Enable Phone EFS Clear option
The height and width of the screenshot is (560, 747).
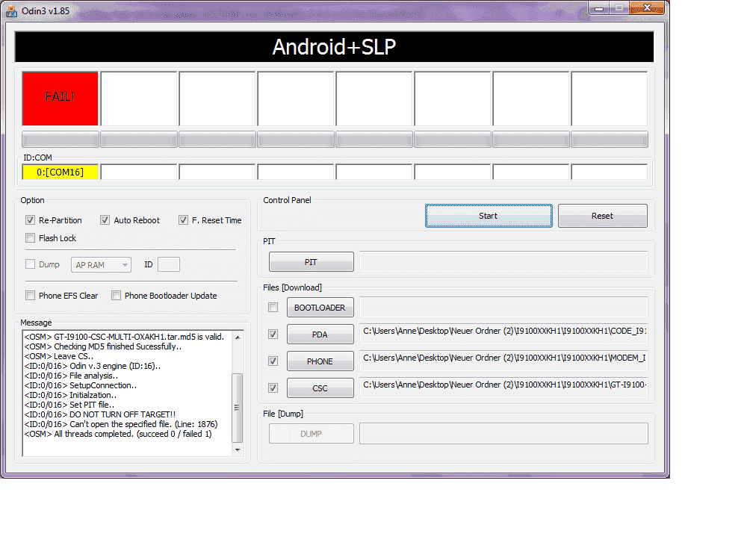[31, 295]
